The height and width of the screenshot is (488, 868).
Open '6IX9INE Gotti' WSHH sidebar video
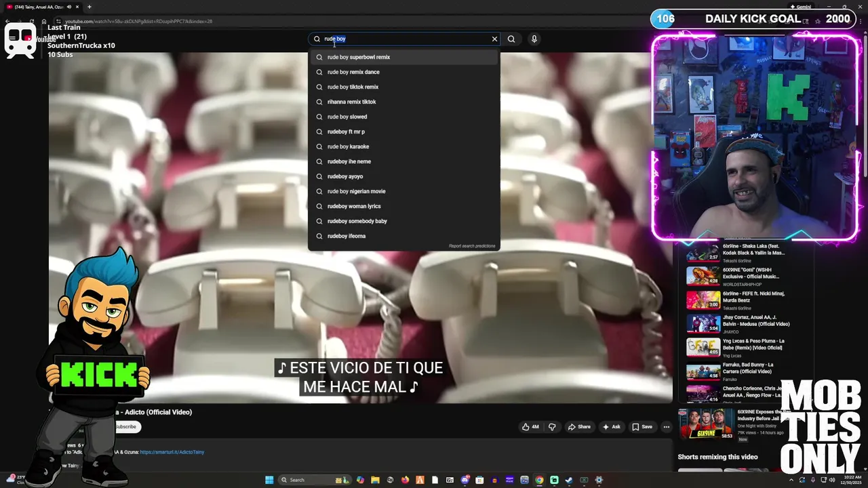click(738, 277)
